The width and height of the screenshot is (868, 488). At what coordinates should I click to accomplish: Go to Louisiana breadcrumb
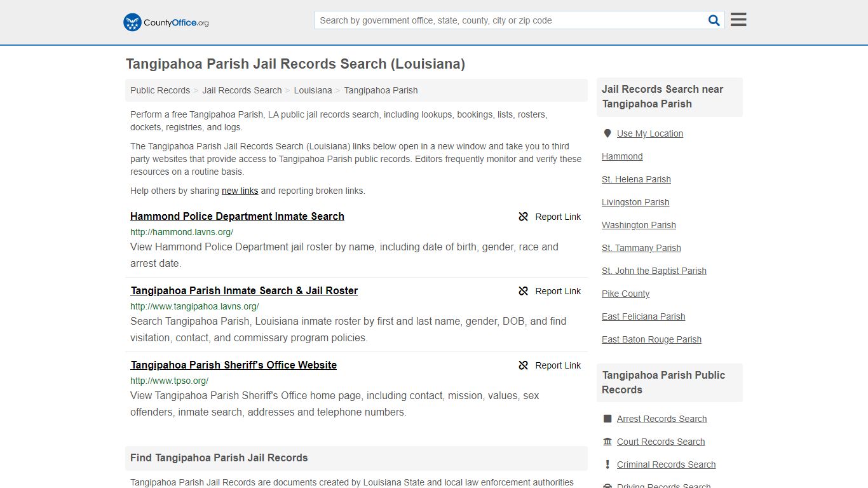pyautogui.click(x=313, y=90)
